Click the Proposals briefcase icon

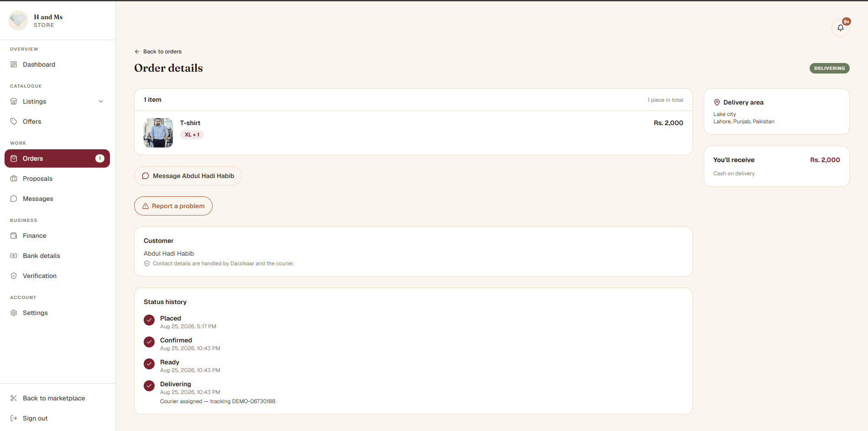14,179
